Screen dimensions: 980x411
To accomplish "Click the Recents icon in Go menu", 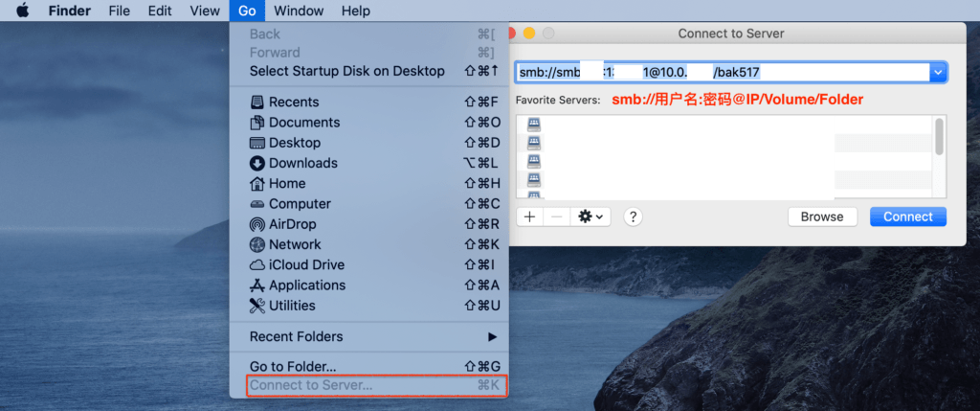I will pos(257,102).
